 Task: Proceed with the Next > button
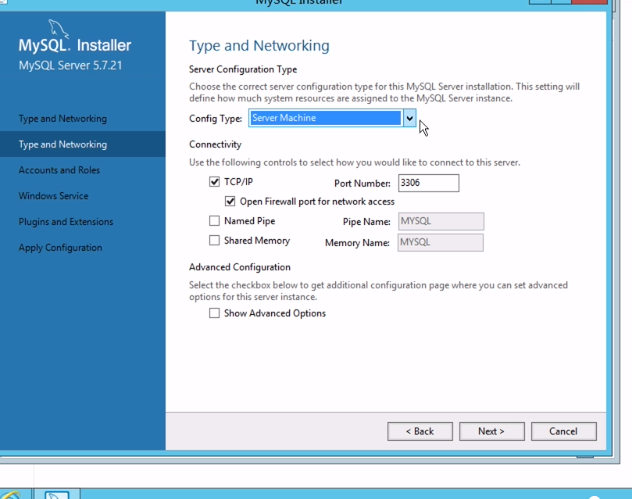pyautogui.click(x=492, y=431)
